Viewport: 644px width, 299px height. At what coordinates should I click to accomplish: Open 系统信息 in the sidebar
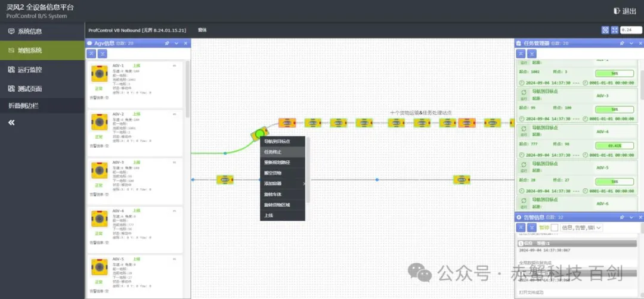coord(30,32)
